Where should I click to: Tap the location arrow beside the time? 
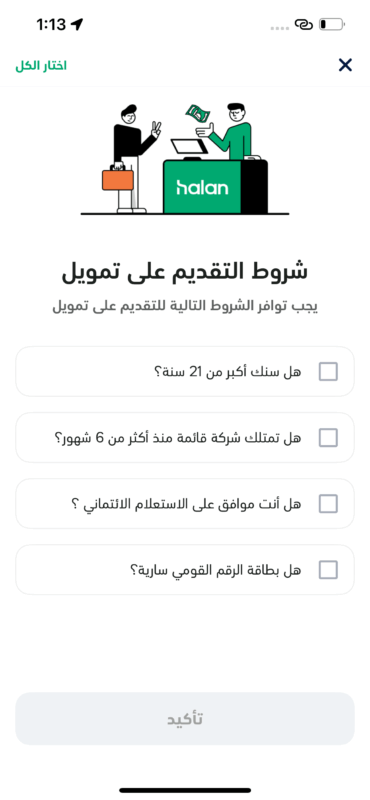pyautogui.click(x=77, y=24)
